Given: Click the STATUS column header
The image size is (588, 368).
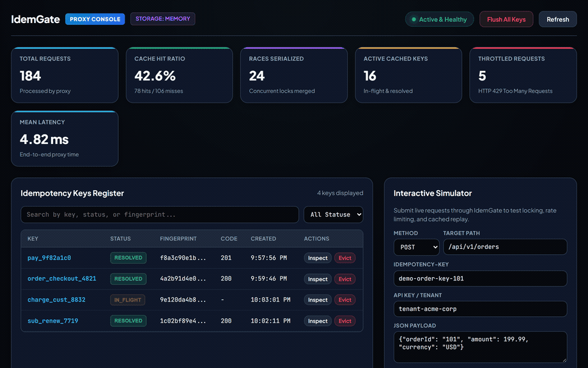Looking at the screenshot, I should click(120, 239).
